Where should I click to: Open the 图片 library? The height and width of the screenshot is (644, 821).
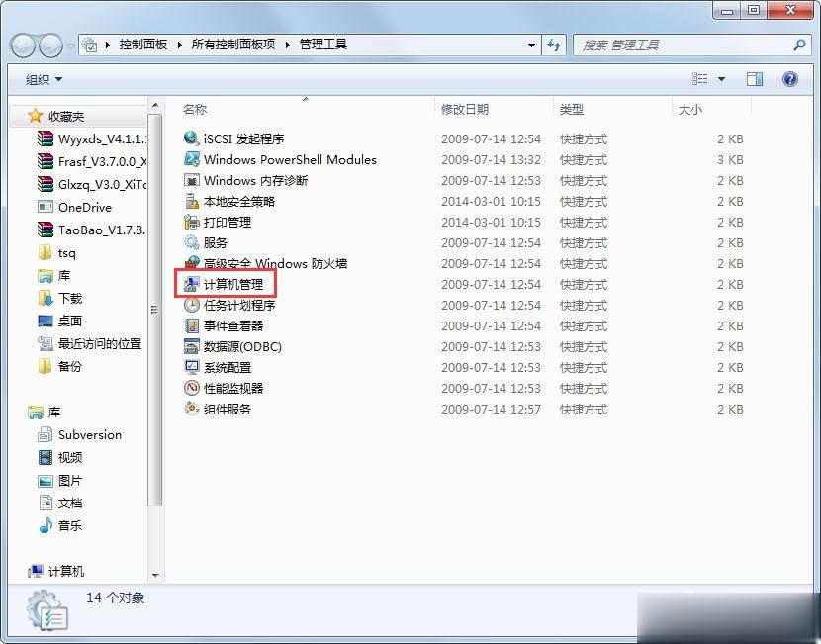tap(60, 480)
